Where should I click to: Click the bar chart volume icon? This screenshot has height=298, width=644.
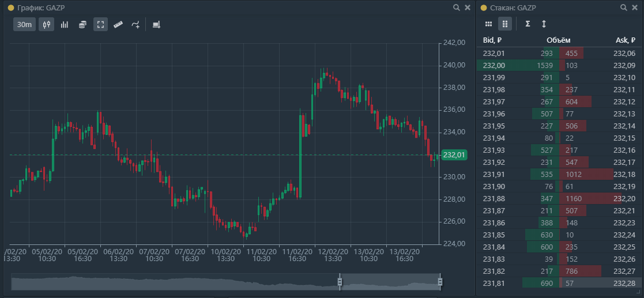(65, 25)
